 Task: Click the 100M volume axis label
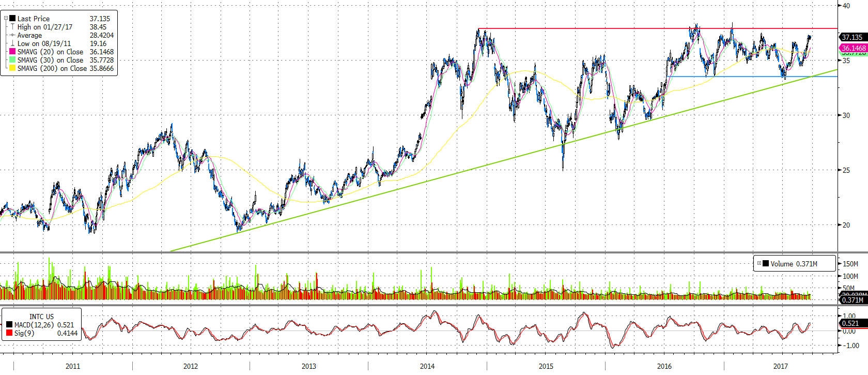click(850, 276)
